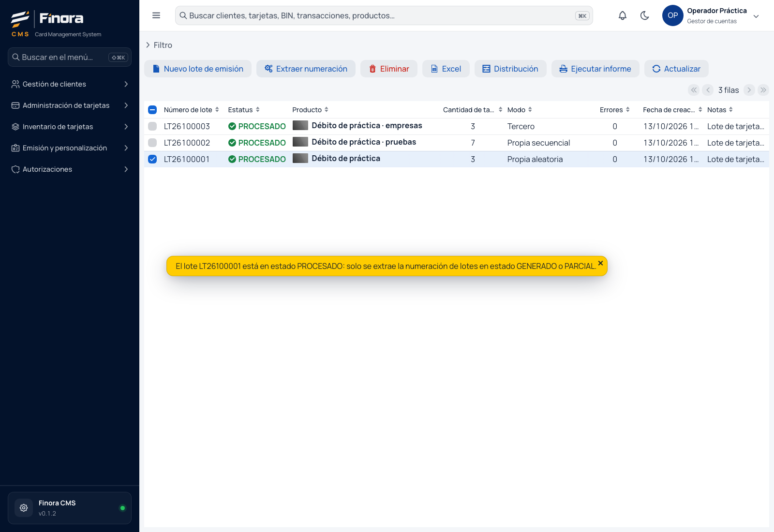Screen dimensions: 774x532
Task: Sort by Producto column
Action: point(311,110)
